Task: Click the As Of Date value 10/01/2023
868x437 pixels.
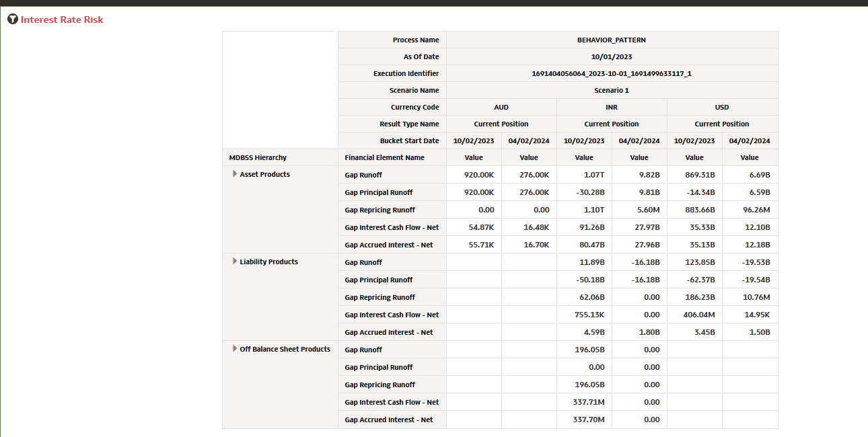Action: [x=612, y=57]
